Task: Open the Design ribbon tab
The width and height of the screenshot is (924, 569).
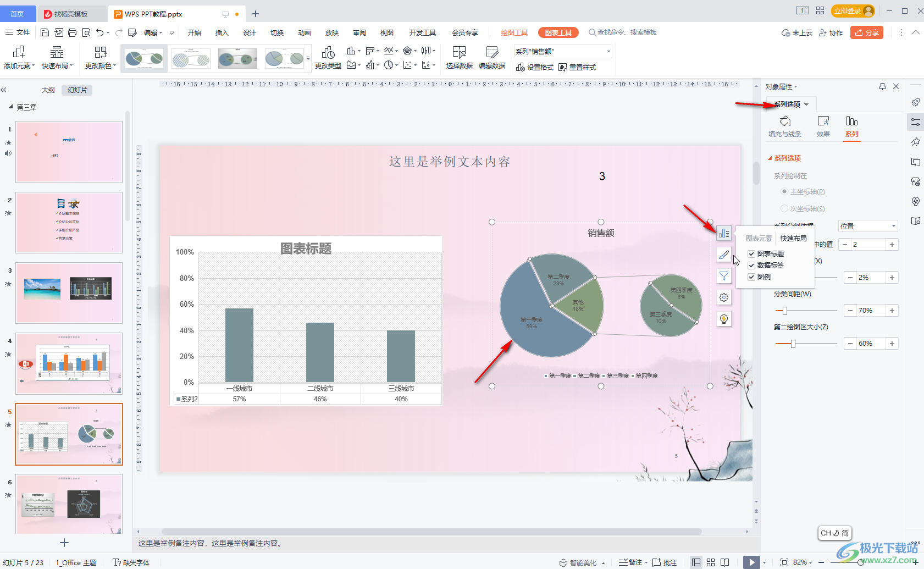Action: point(249,32)
